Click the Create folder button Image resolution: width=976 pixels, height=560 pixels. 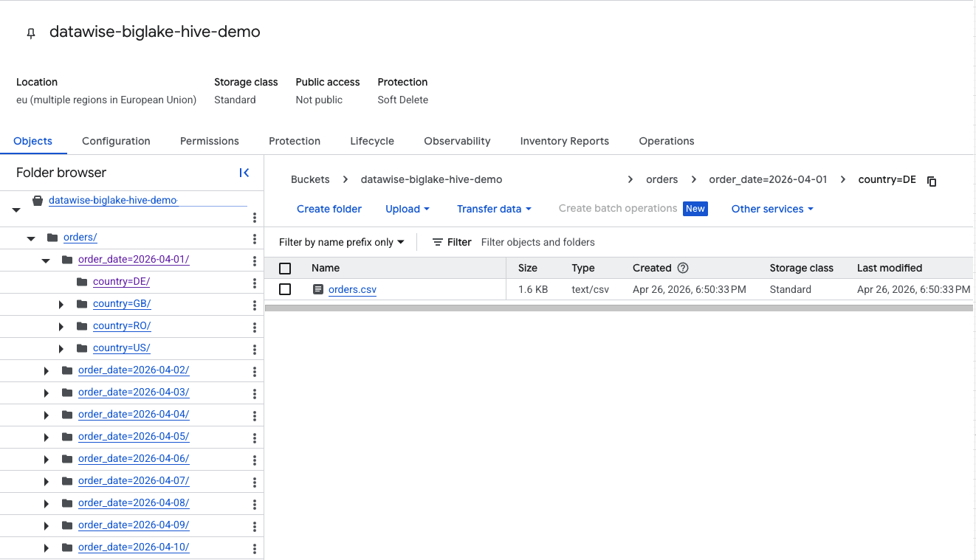329,209
